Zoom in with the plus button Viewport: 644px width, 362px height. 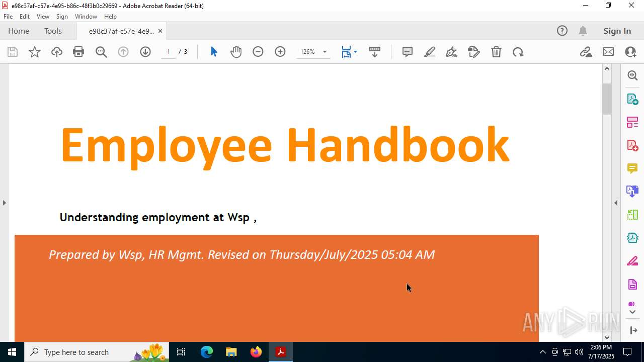click(x=280, y=52)
